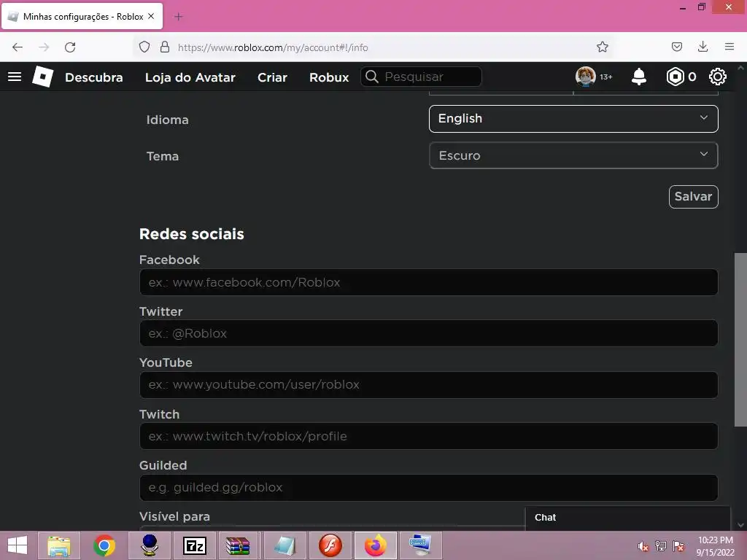Viewport: 747px width, 560px height.
Task: Click the search magnifier icon
Action: 372,77
